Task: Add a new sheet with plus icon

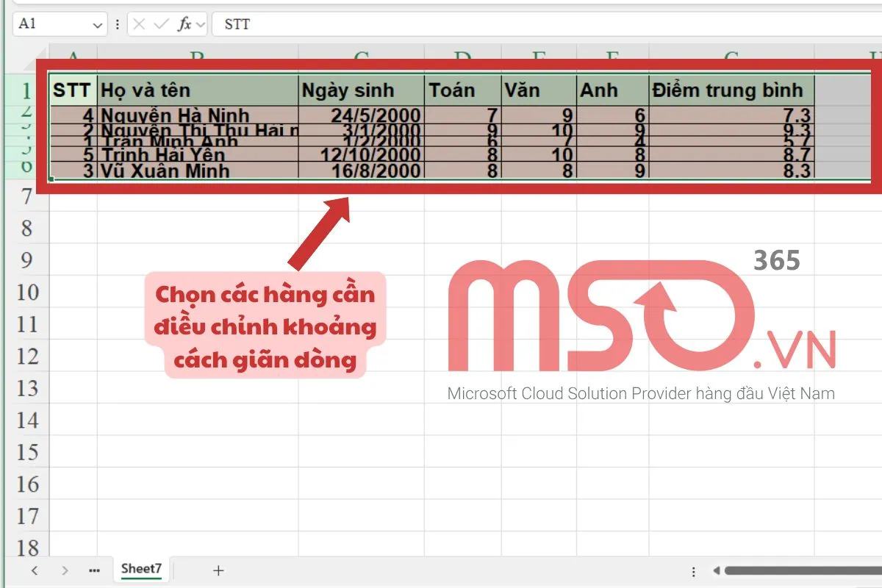Action: coord(218,570)
